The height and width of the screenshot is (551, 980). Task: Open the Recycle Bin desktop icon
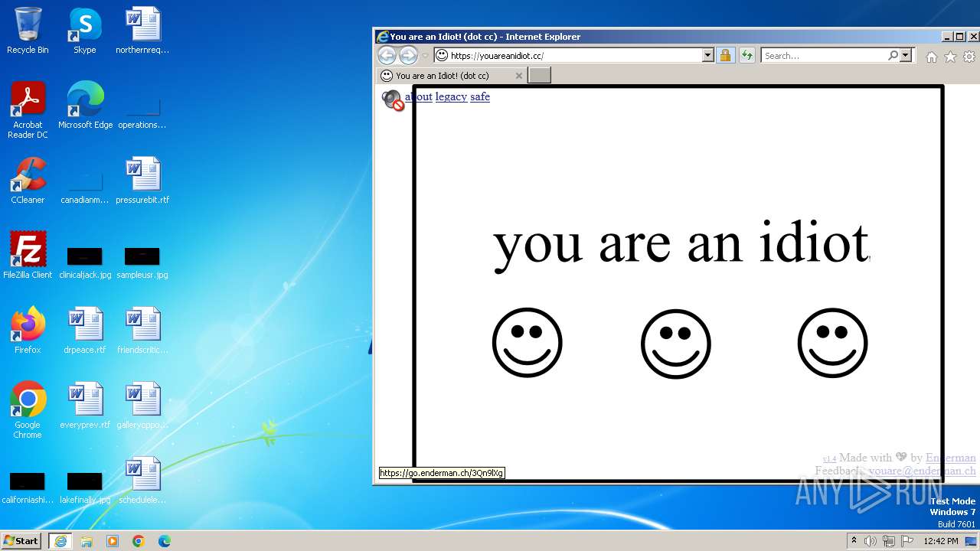point(28,31)
